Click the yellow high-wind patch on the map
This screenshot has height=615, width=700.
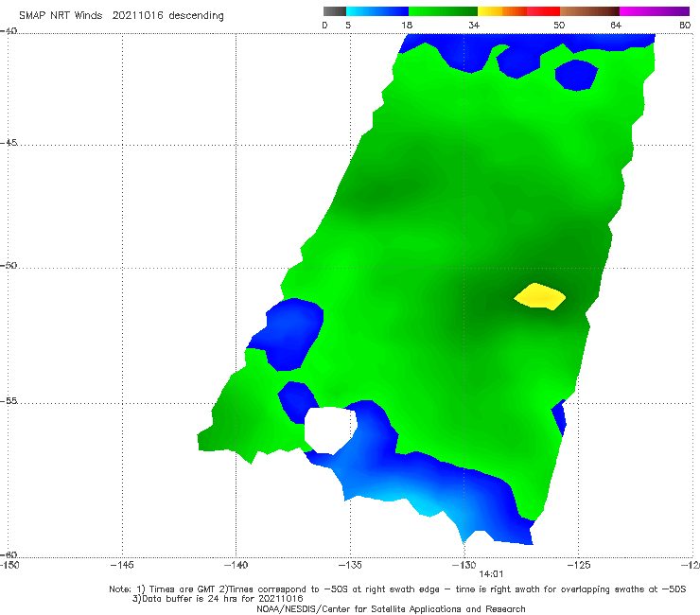[x=540, y=296]
